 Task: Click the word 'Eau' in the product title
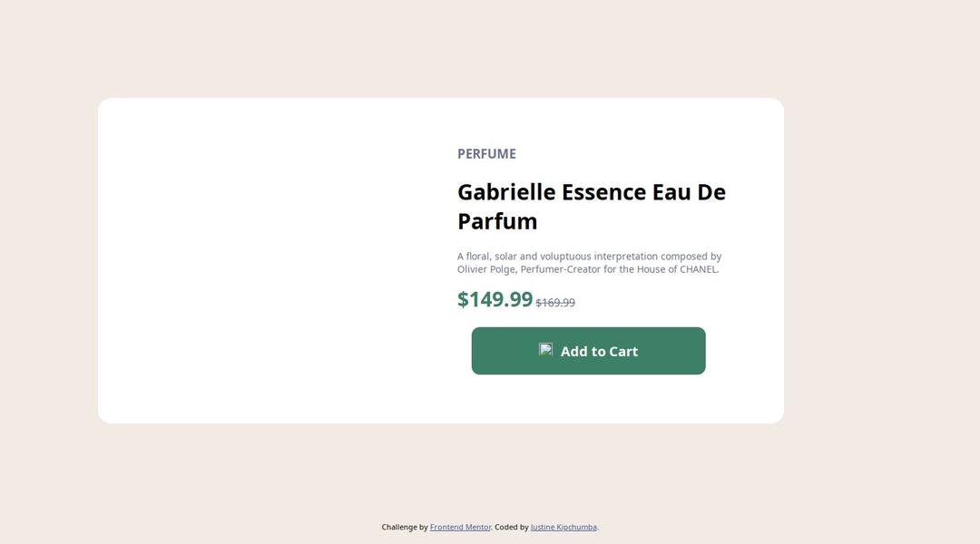point(671,192)
